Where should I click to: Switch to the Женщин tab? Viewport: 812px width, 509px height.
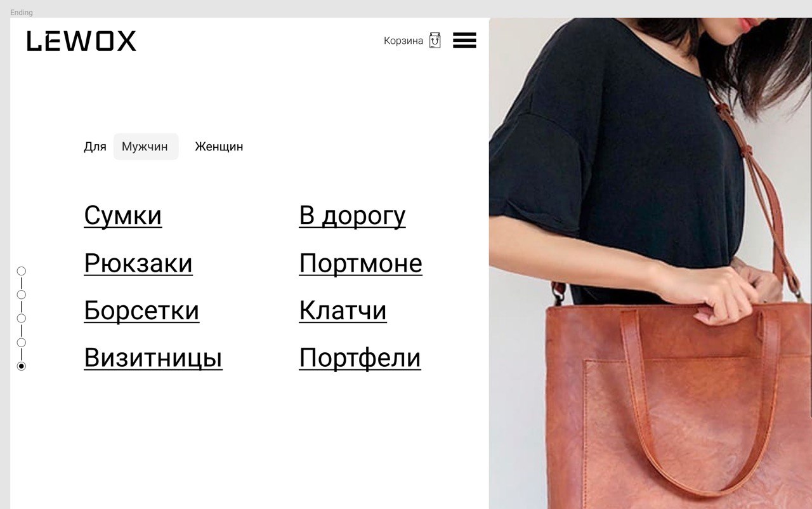click(219, 147)
